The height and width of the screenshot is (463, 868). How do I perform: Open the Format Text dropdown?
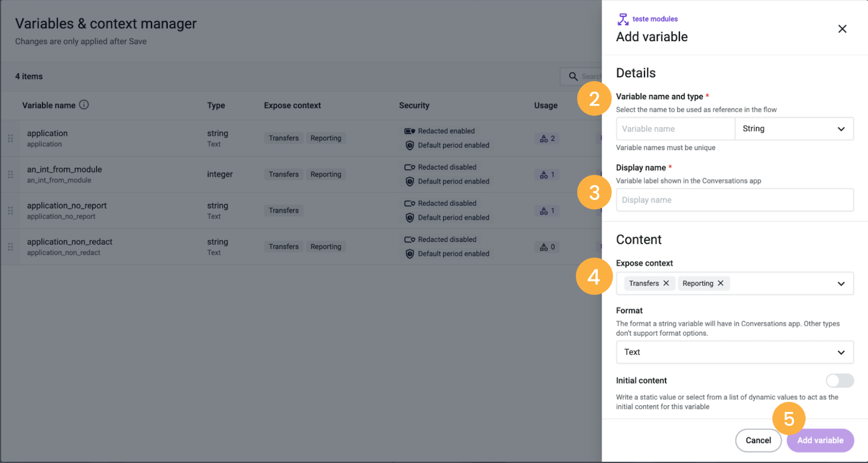click(734, 352)
